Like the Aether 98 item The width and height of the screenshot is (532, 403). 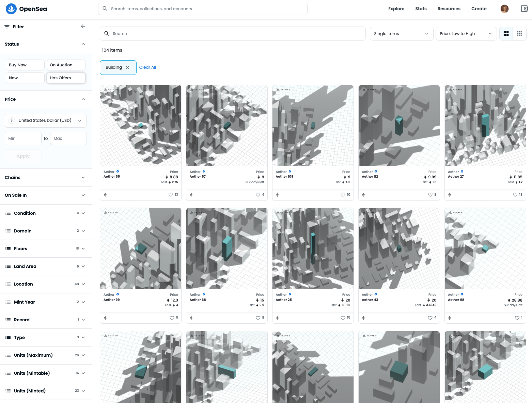click(x=517, y=318)
